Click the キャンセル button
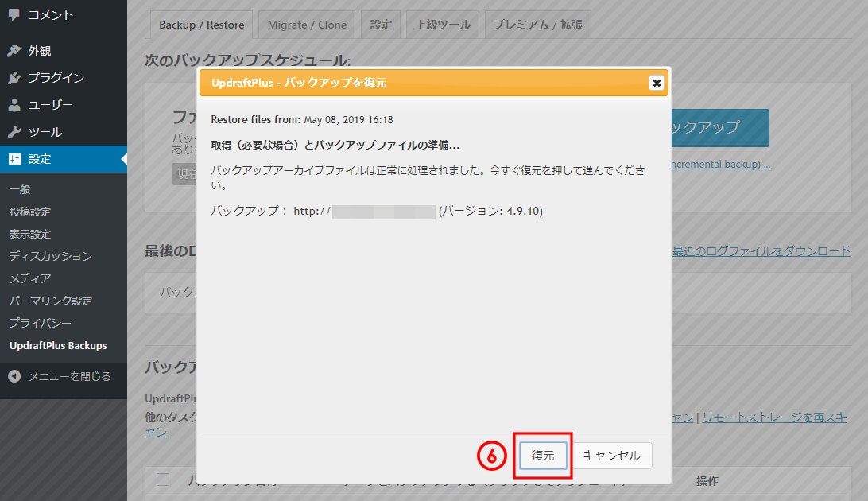868x501 pixels. (x=611, y=456)
